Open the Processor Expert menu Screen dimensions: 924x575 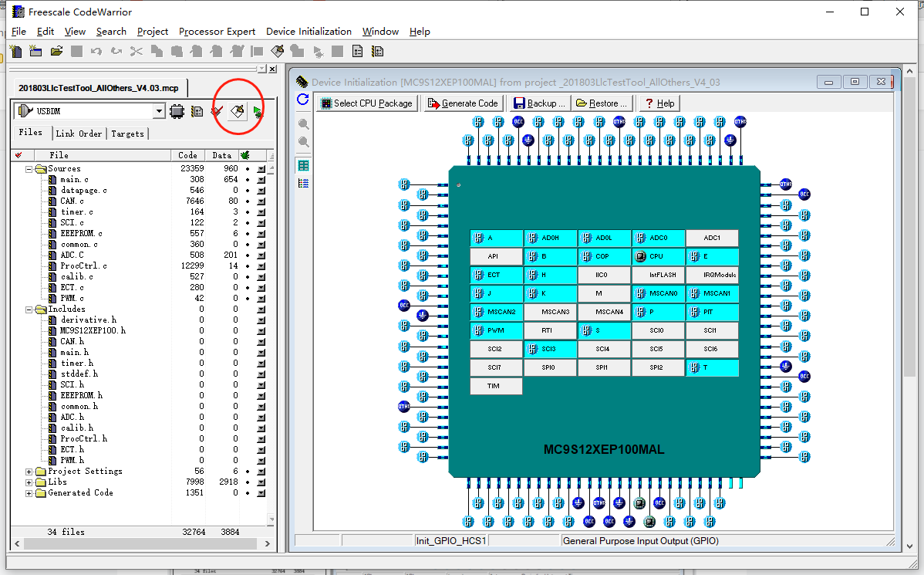[x=217, y=32]
